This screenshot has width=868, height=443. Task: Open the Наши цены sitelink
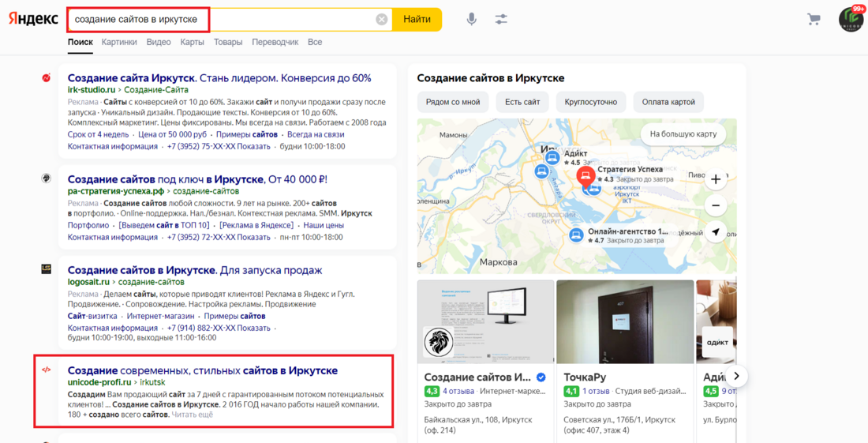point(324,225)
